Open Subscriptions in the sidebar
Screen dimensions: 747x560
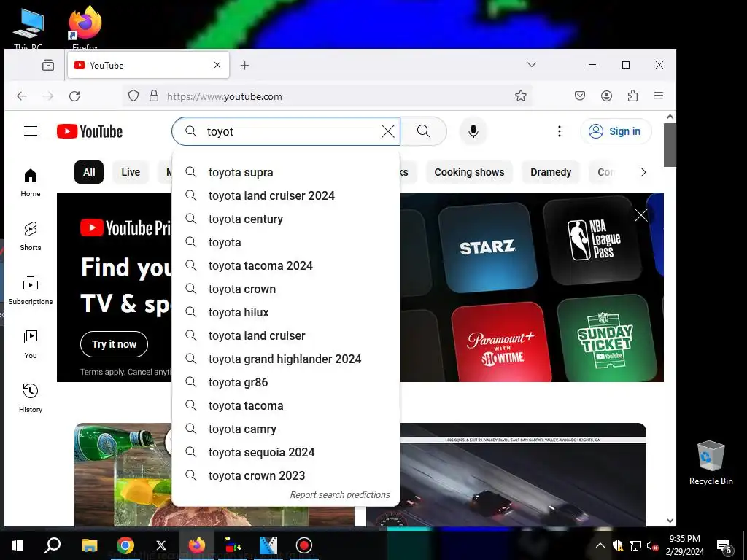click(31, 290)
